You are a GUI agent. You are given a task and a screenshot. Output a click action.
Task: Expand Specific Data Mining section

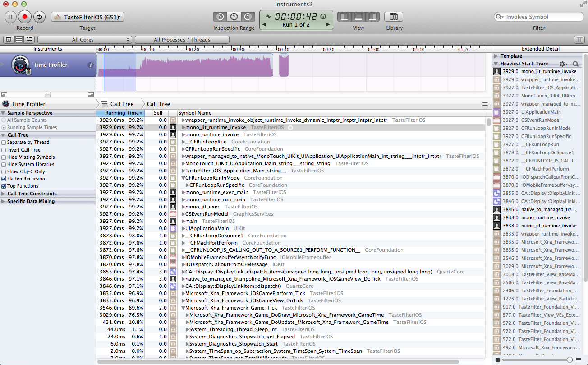3,202
